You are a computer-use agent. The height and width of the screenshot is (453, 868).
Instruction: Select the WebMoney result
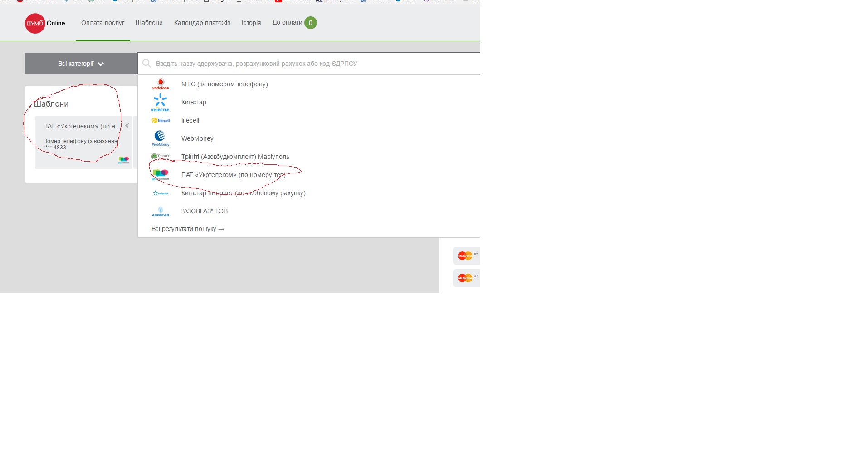tap(197, 138)
